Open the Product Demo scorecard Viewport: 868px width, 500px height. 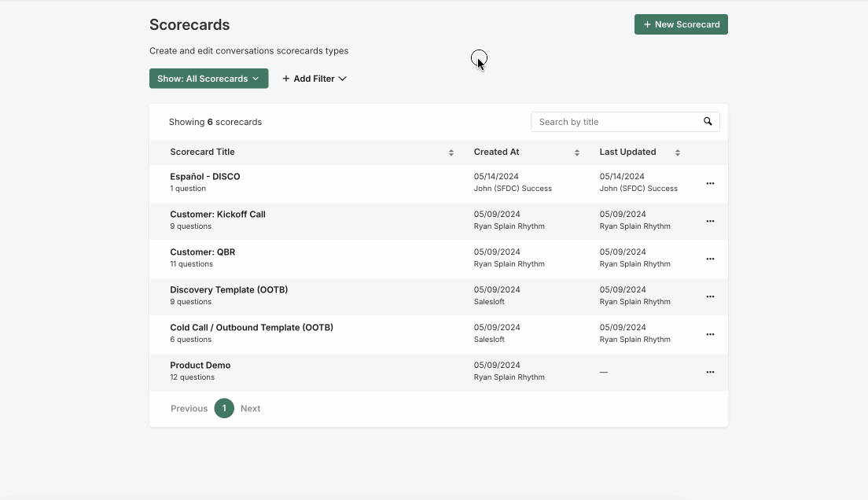pyautogui.click(x=200, y=365)
